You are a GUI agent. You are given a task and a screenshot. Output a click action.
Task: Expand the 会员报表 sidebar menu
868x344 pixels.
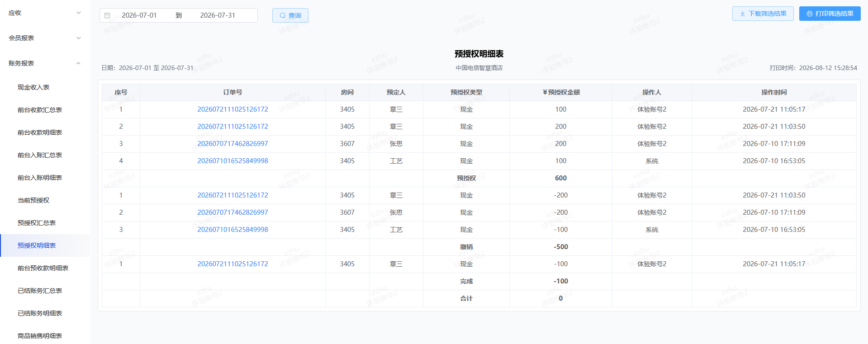(x=45, y=38)
